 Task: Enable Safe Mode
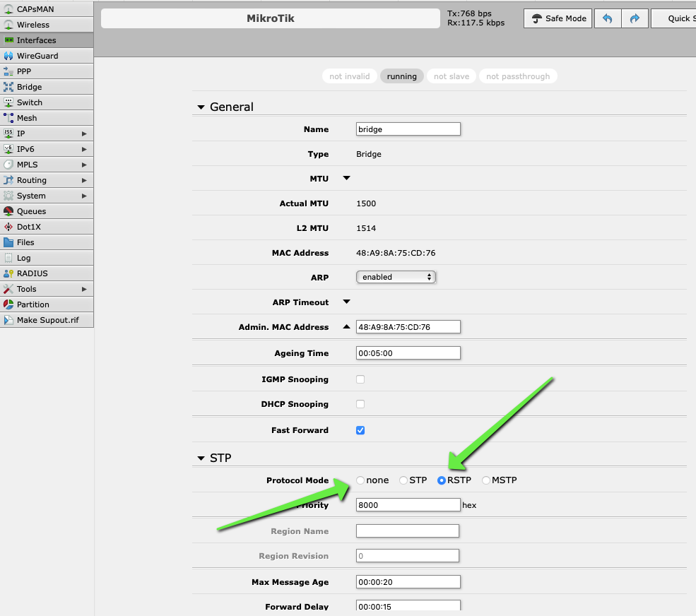pyautogui.click(x=558, y=18)
